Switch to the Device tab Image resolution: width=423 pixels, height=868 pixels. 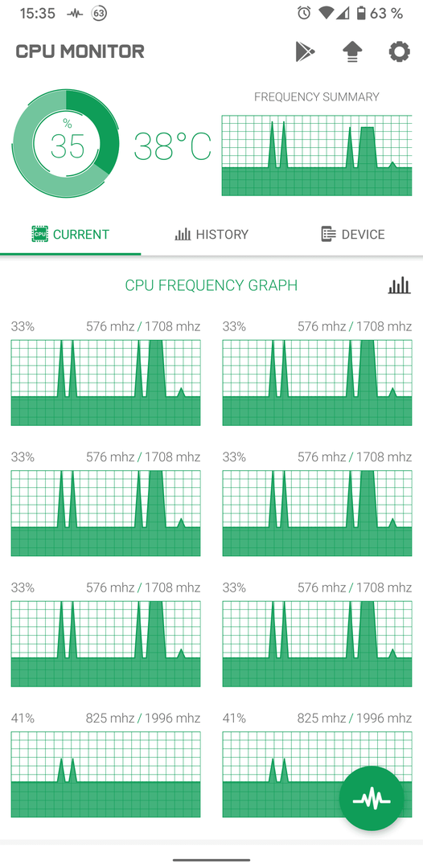pos(353,234)
